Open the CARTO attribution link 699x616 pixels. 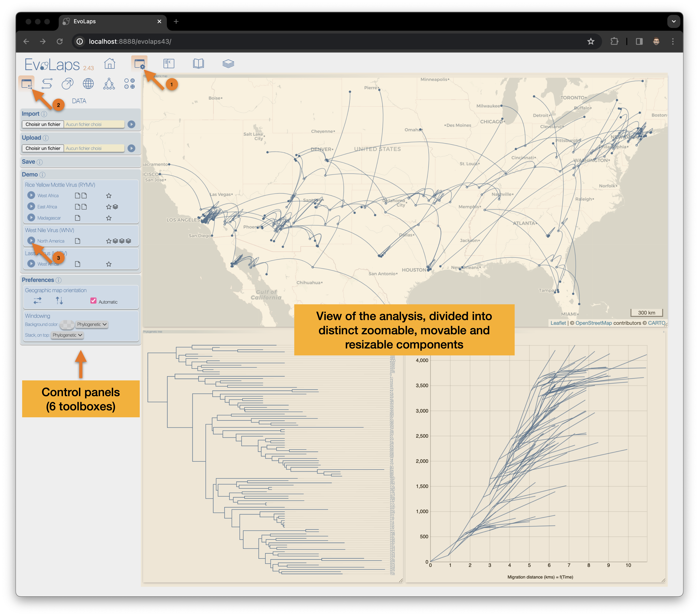(657, 323)
